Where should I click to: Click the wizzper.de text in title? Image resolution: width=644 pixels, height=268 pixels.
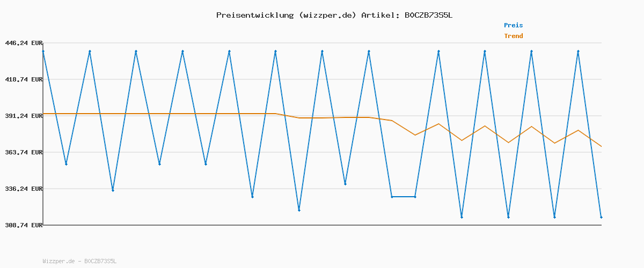[327, 15]
